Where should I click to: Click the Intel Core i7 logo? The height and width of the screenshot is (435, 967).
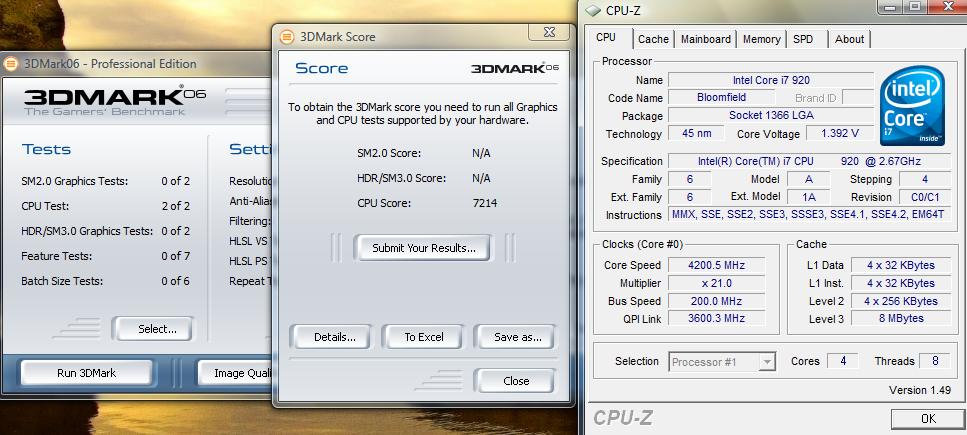912,106
